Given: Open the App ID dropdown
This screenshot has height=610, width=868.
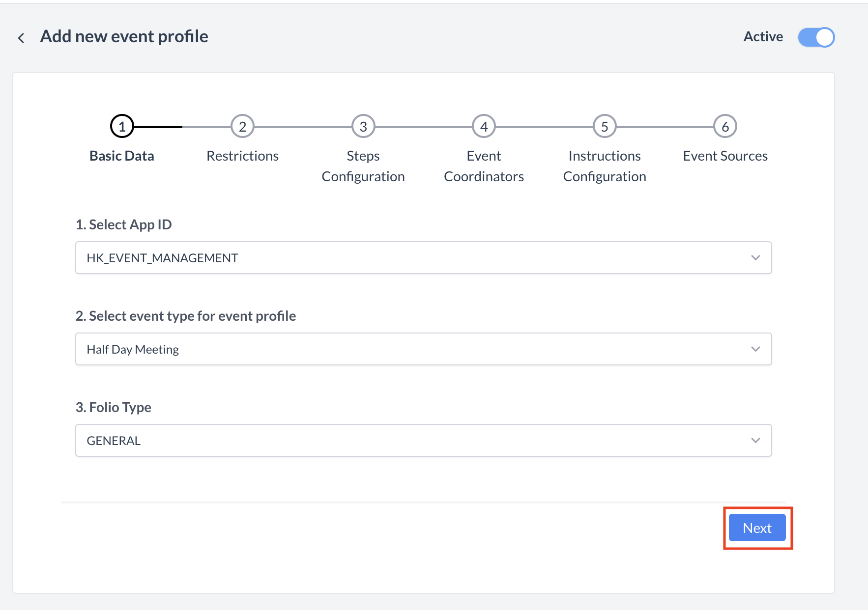Looking at the screenshot, I should [756, 257].
